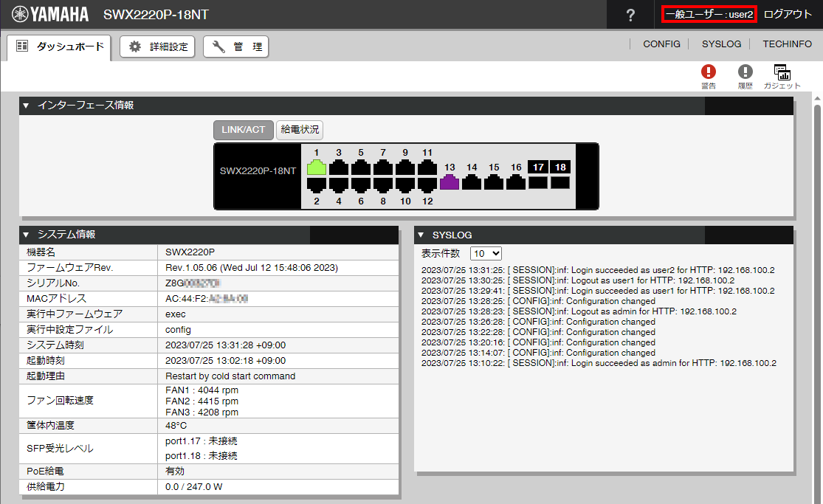Collapse the SYSLOG panel
The height and width of the screenshot is (504, 823).
421,235
